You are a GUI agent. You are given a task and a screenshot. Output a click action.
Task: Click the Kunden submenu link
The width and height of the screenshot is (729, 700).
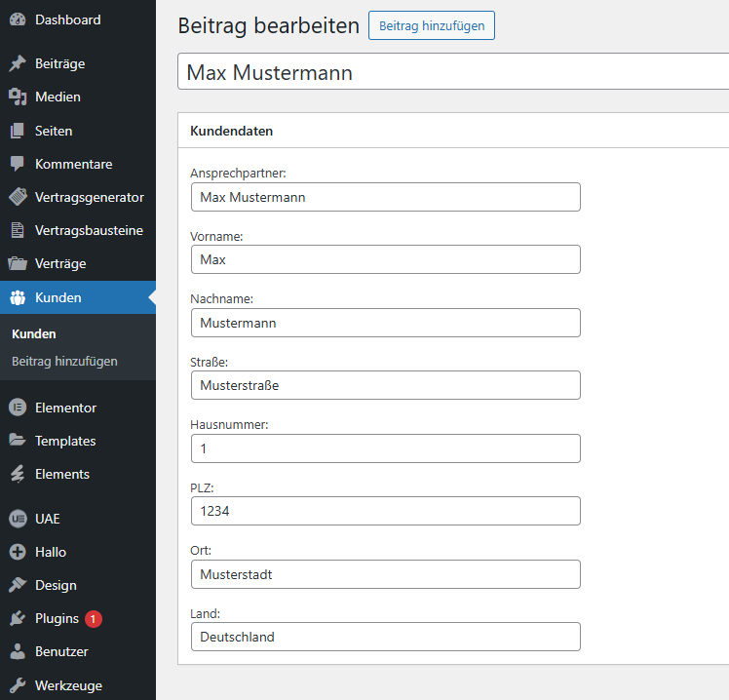coord(34,334)
